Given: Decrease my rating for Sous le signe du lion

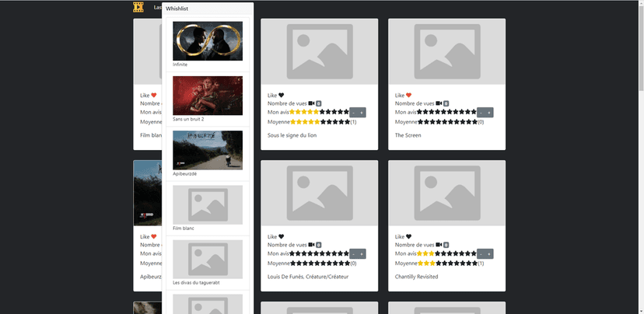Looking at the screenshot, I should point(353,113).
